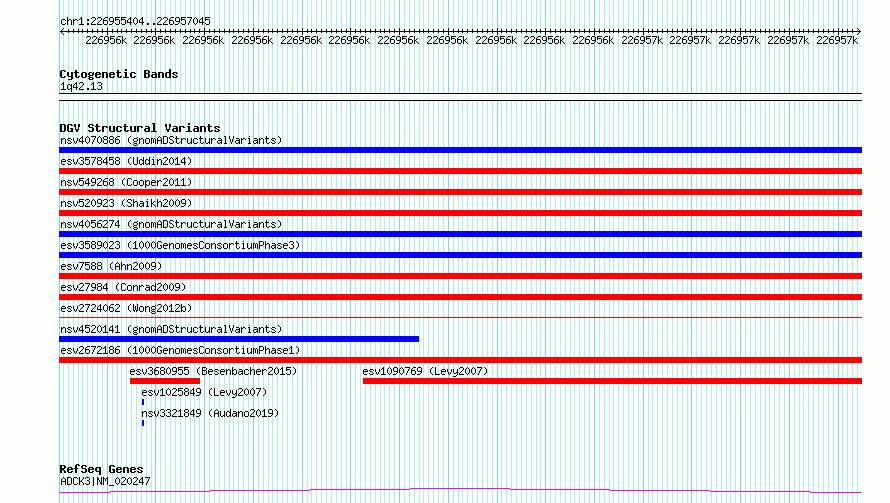The image size is (890, 503).
Task: Open gene ADCK3|NM_020247 label
Action: tap(105, 481)
